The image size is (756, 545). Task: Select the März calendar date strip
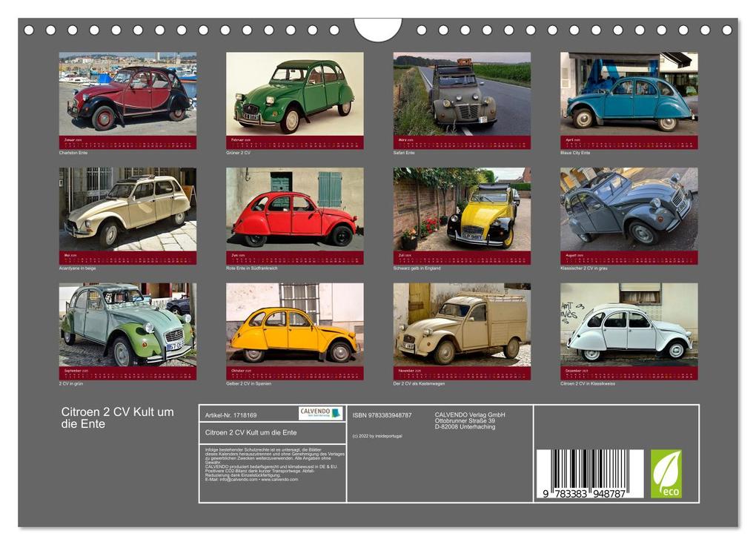pos(462,142)
